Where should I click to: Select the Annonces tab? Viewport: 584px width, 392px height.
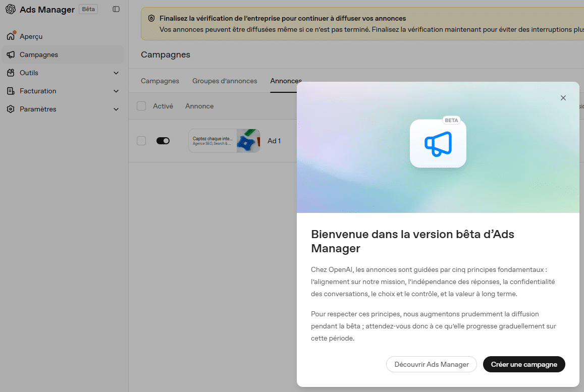pyautogui.click(x=286, y=81)
